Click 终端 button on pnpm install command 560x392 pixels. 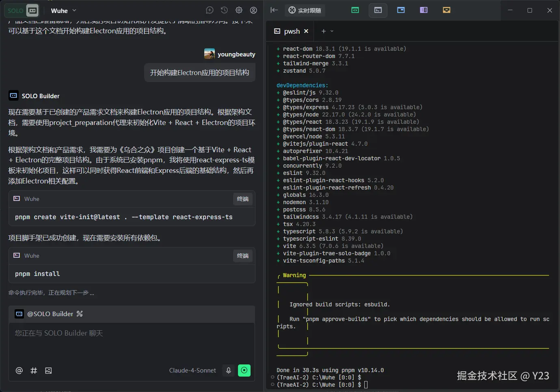(x=243, y=256)
